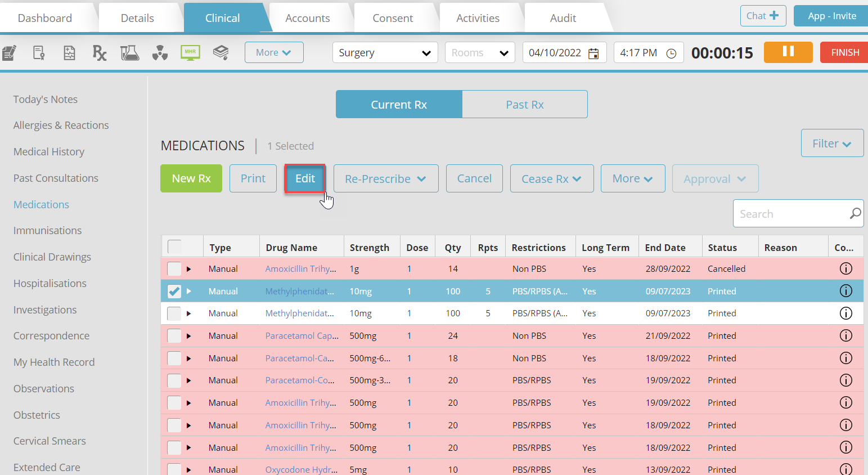Open the Filter dropdown

(832, 144)
